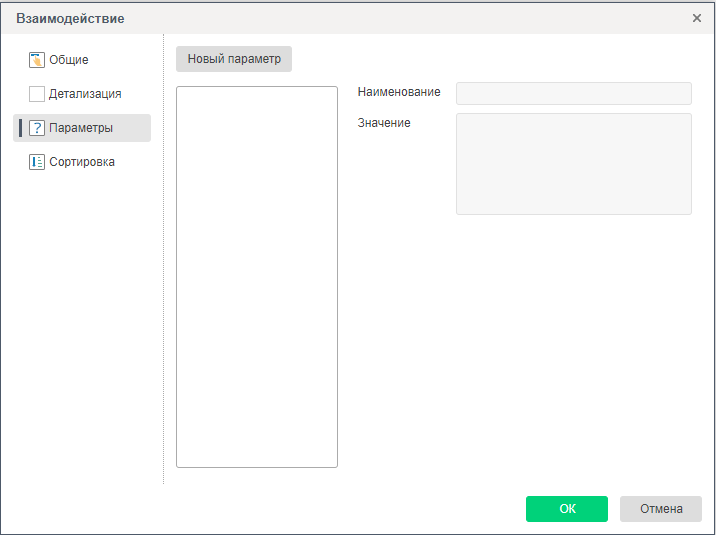Focus the Наименование text field
The width and height of the screenshot is (716, 535).
pos(573,93)
